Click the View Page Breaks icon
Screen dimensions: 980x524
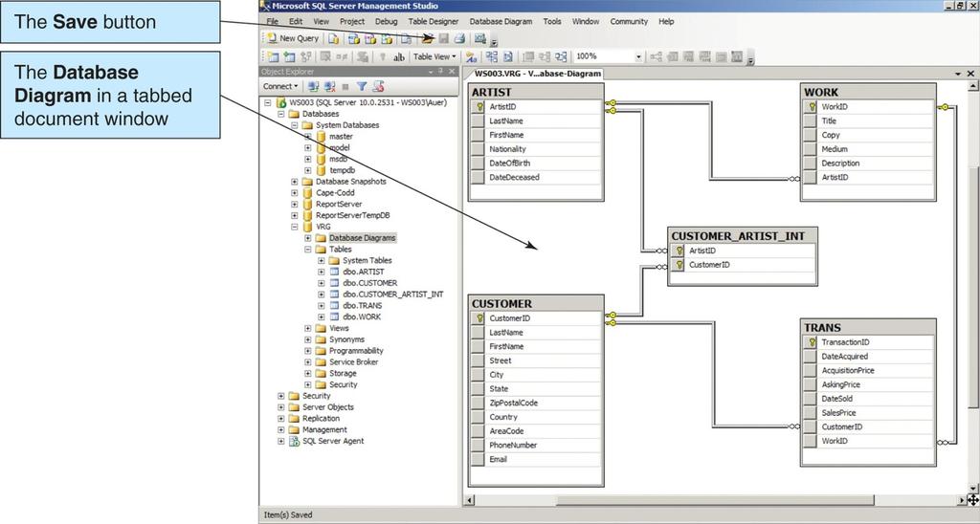tap(492, 56)
